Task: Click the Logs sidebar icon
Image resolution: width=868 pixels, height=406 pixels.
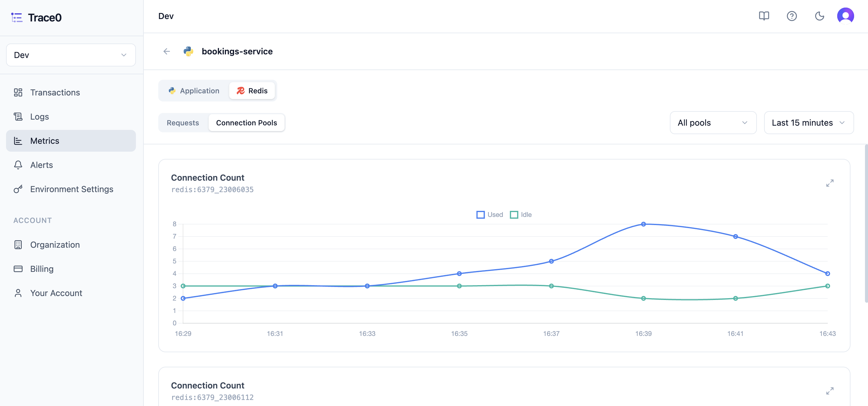Action: point(18,117)
